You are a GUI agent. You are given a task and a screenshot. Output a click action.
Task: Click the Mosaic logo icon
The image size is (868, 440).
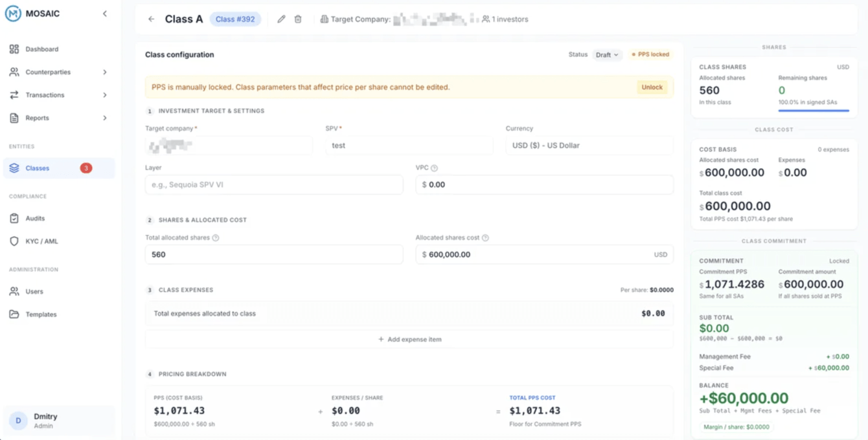click(13, 14)
